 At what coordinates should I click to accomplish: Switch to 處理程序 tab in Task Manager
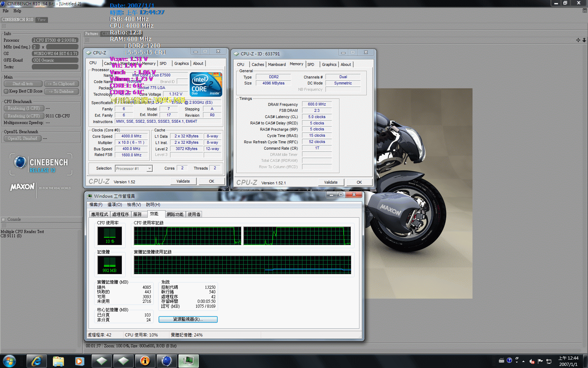(121, 214)
